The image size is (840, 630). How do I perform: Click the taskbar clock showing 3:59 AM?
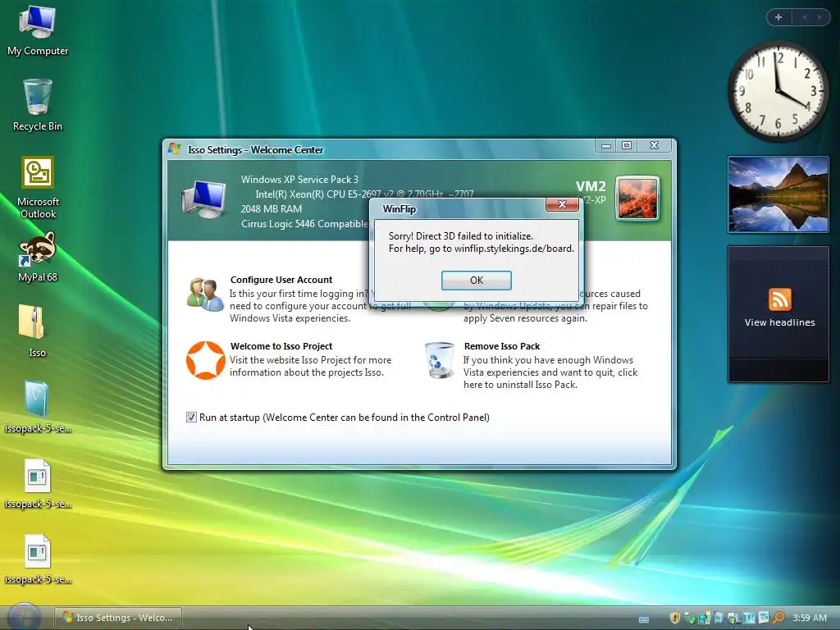810,618
